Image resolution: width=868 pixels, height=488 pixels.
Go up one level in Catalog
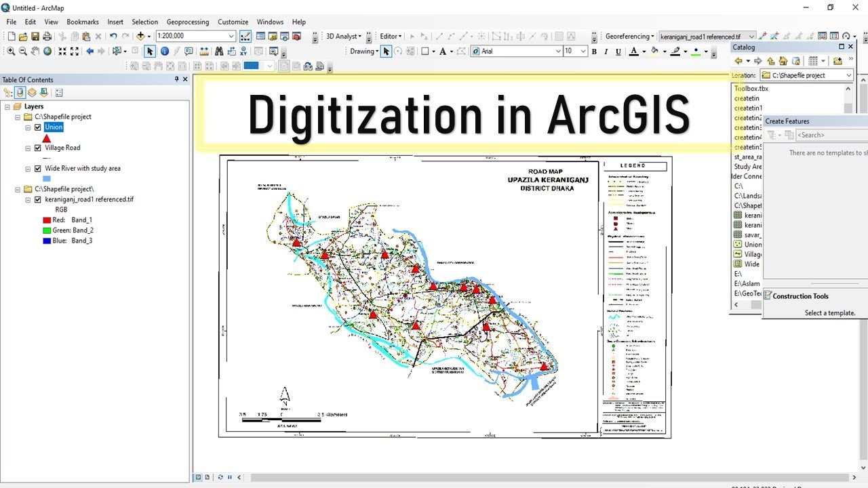[771, 61]
